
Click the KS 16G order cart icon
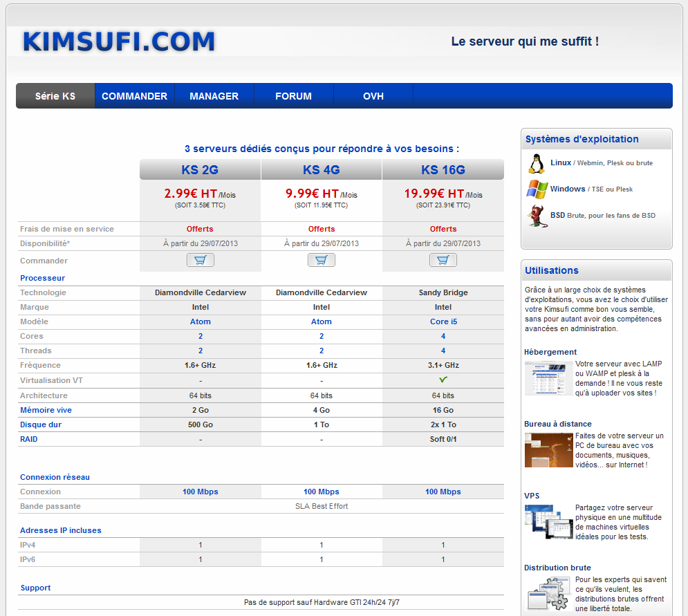pos(443,260)
